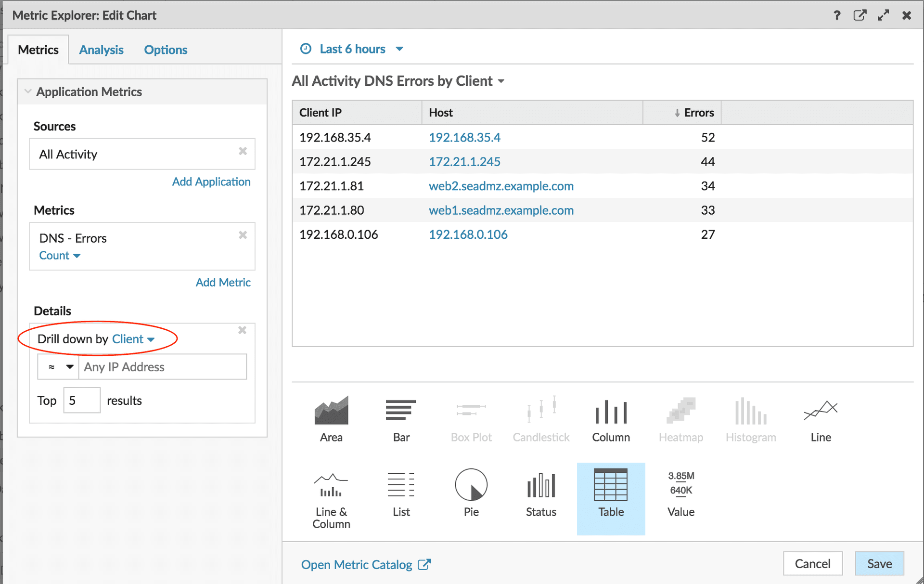Remove the All Activity source
Image resolution: width=924 pixels, height=584 pixels.
pyautogui.click(x=243, y=151)
